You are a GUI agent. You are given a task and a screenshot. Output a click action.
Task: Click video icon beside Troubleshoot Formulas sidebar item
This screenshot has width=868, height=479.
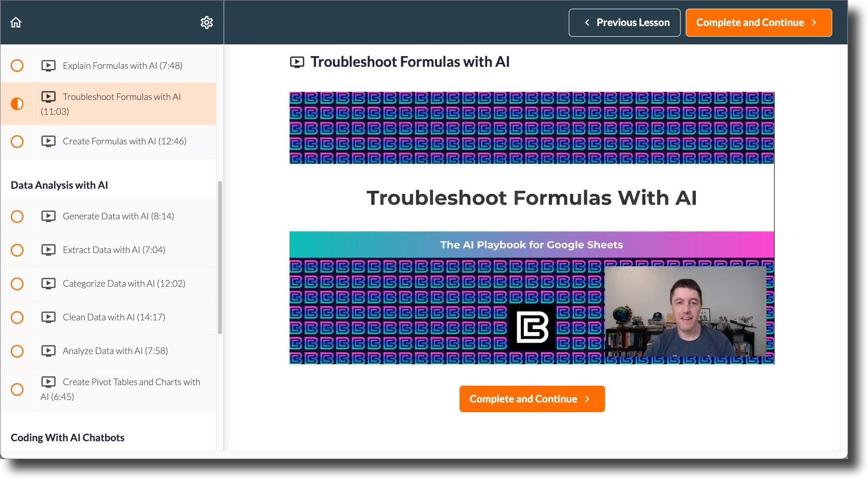coord(49,97)
